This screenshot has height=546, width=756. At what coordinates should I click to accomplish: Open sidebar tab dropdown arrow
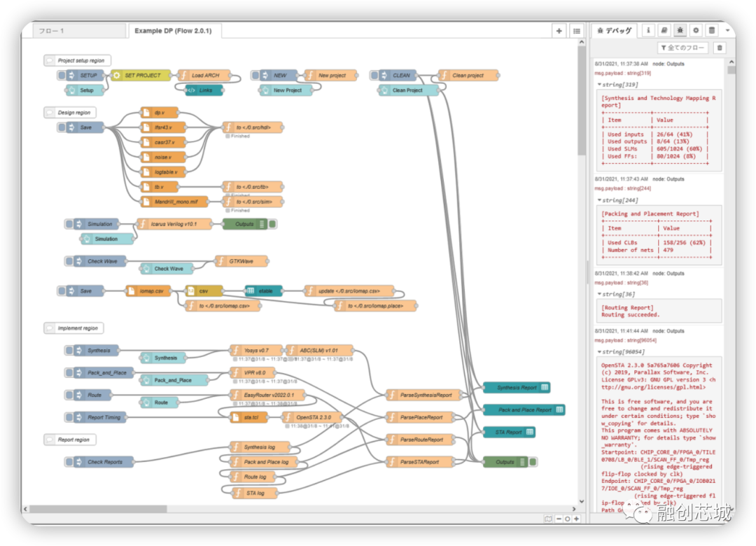pyautogui.click(x=727, y=30)
